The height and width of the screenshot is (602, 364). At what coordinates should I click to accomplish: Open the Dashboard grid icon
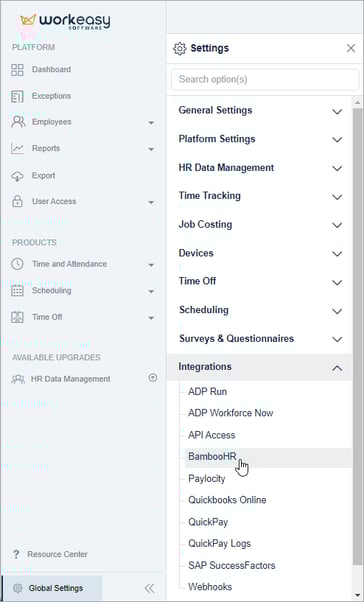(x=17, y=70)
